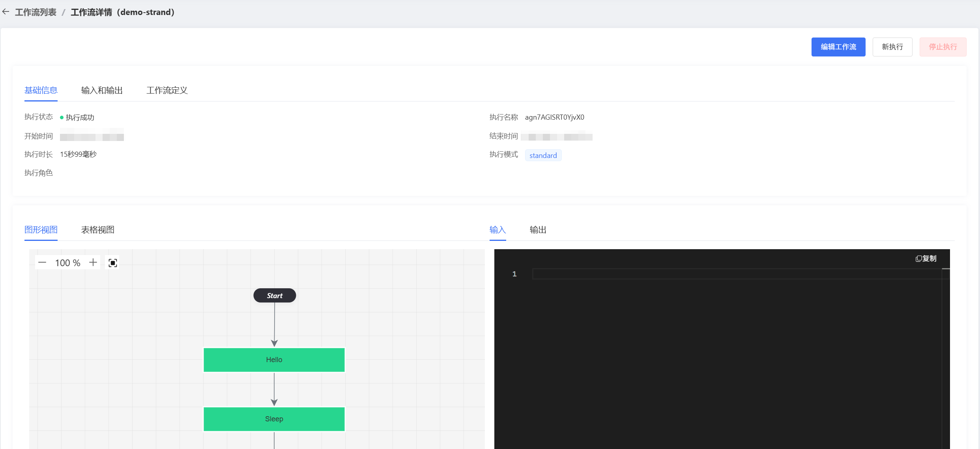The image size is (980, 449).
Task: Select the Hello node
Action: 274,360
